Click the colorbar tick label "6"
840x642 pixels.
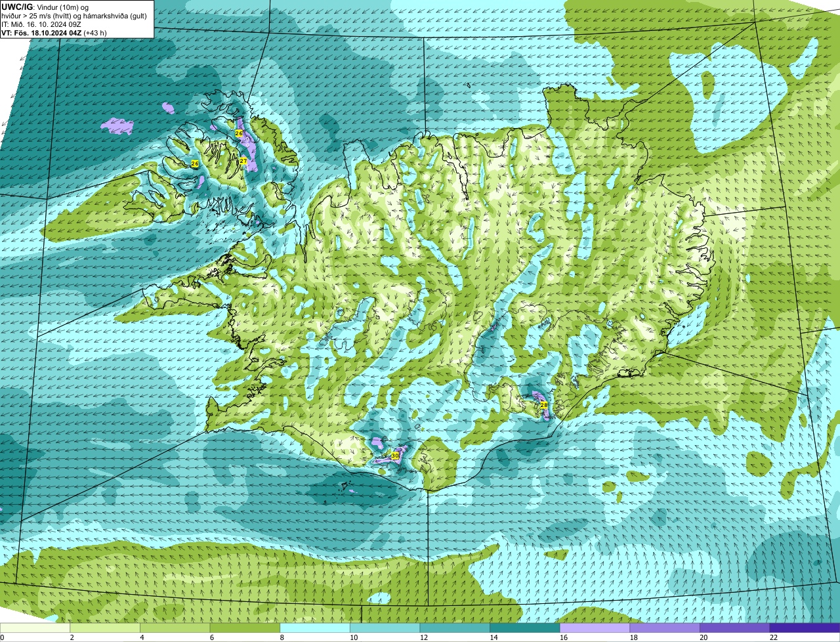pos(211,637)
